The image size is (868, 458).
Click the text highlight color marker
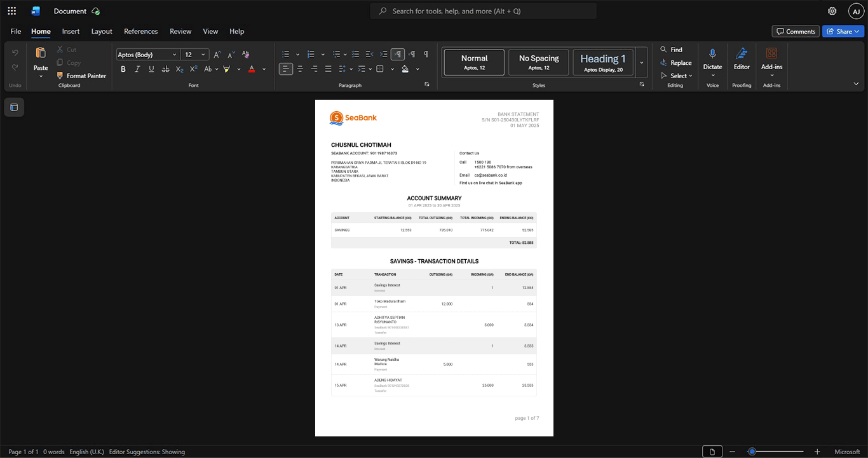(226, 69)
